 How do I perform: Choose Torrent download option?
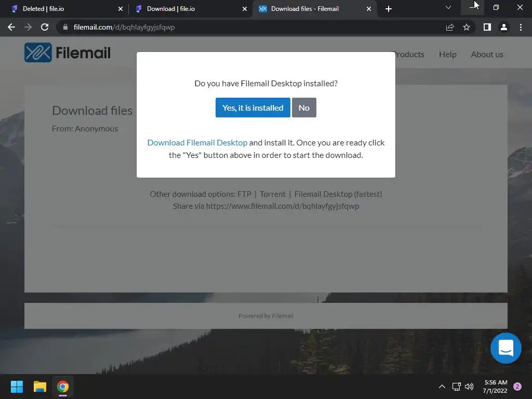pos(272,194)
